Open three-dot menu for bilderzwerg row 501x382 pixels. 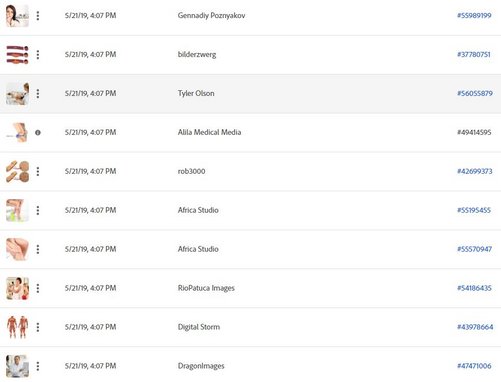38,54
